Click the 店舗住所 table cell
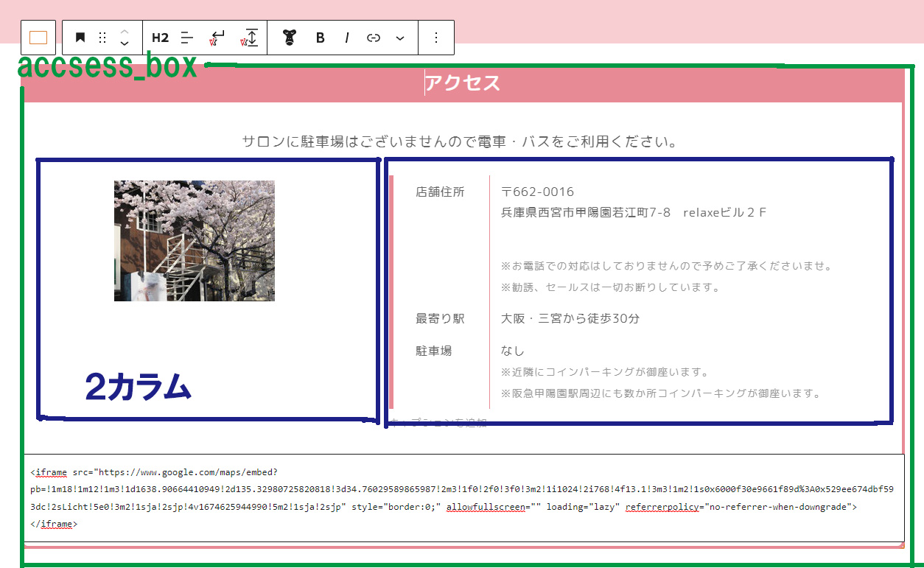 point(440,192)
